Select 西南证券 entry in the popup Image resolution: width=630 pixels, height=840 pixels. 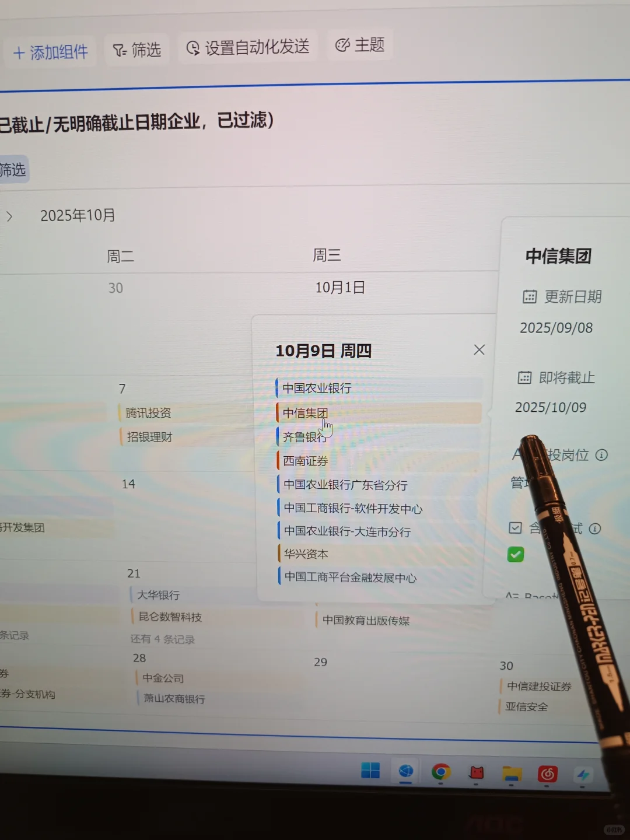(x=379, y=461)
